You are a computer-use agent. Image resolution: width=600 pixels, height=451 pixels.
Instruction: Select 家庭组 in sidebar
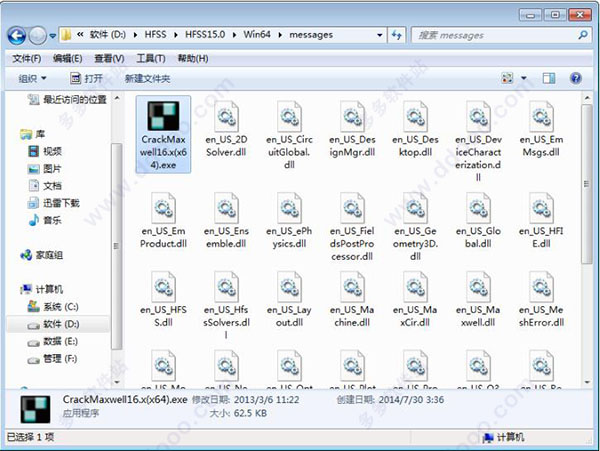tap(41, 255)
